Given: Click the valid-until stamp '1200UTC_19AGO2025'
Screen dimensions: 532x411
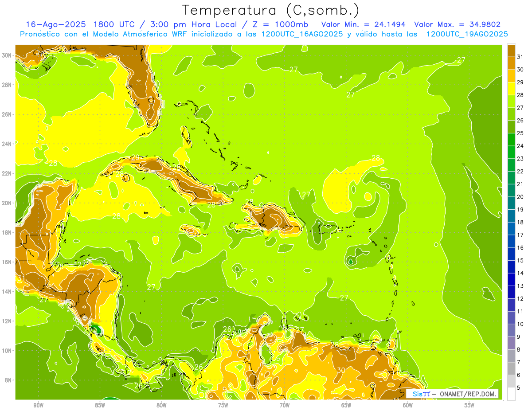Looking at the screenshot, I should click(x=467, y=34).
